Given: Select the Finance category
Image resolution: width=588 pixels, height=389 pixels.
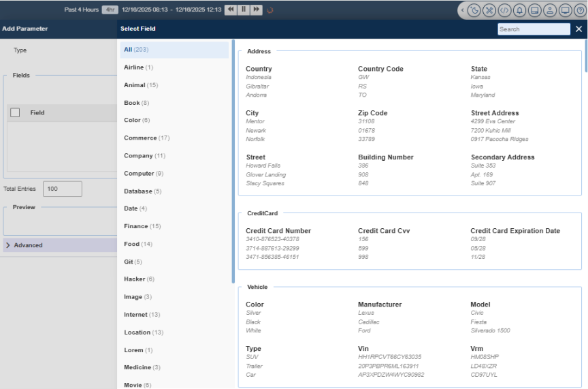Looking at the screenshot, I should (x=142, y=226).
